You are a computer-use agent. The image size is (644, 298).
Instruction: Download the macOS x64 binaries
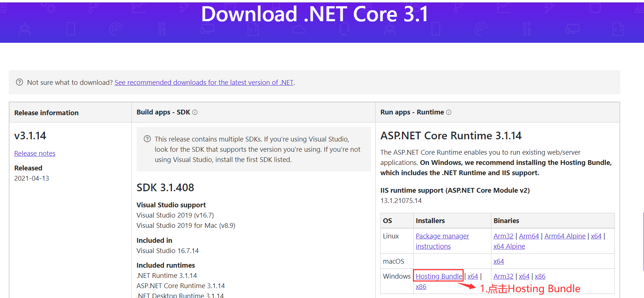tap(499, 261)
